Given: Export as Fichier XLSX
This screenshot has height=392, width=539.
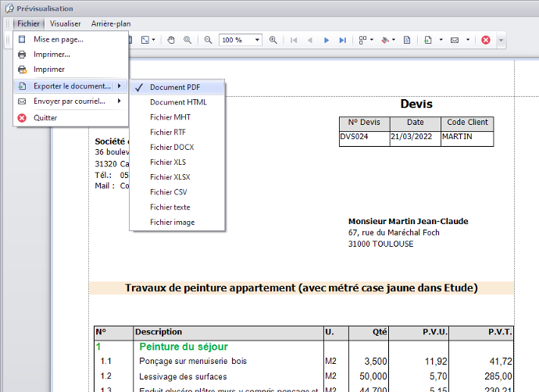Looking at the screenshot, I should tap(177, 177).
